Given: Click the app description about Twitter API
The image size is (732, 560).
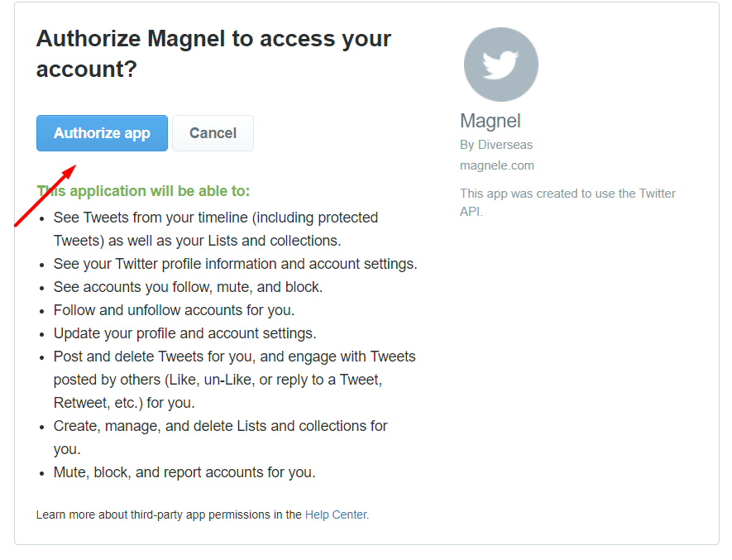Looking at the screenshot, I should (567, 202).
